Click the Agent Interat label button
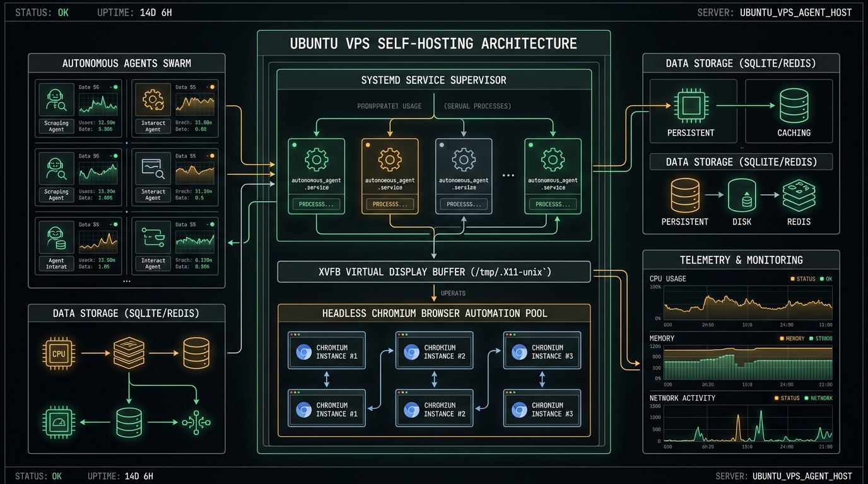This screenshot has height=484, width=868. tap(56, 263)
